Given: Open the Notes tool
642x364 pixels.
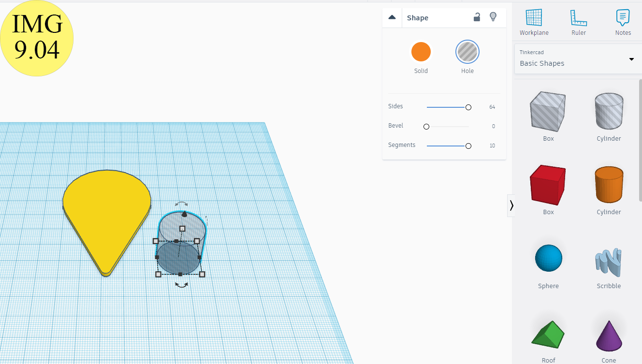Looking at the screenshot, I should click(x=623, y=22).
